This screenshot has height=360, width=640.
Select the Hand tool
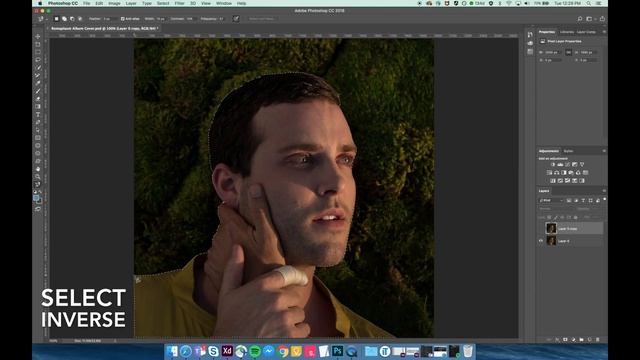38,169
